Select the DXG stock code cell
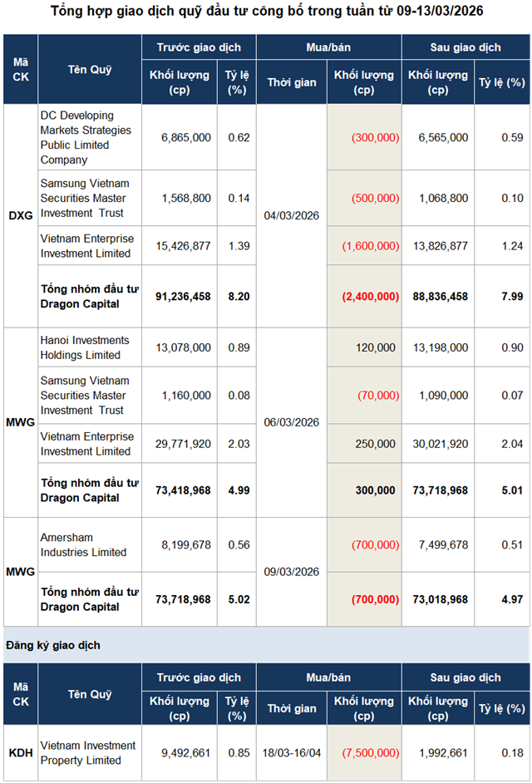532x783 pixels. click(x=20, y=214)
